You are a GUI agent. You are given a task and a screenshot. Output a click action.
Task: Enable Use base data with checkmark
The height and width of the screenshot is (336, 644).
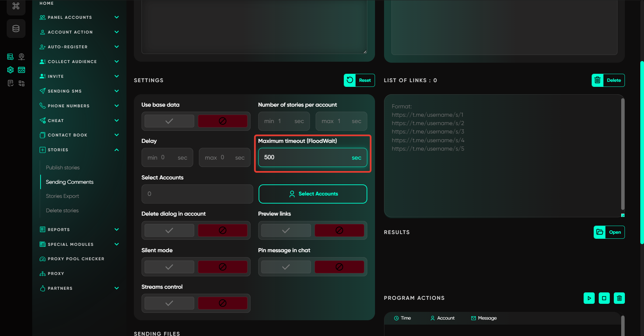coord(169,121)
